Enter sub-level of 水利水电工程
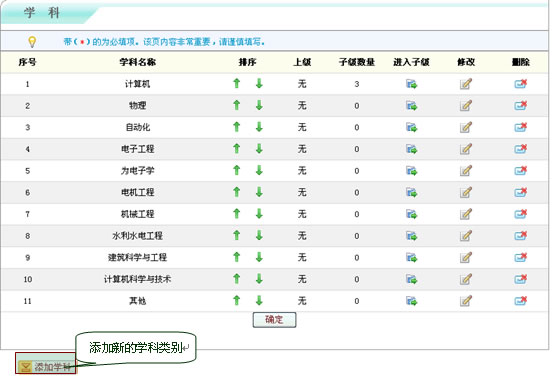 coord(412,236)
